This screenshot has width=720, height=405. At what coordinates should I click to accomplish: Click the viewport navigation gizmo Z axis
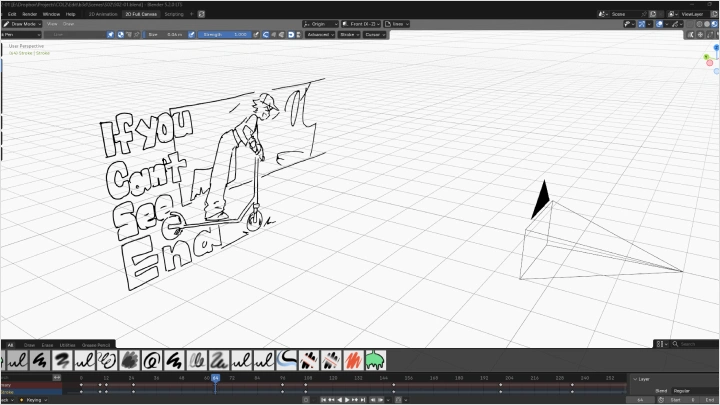click(x=716, y=48)
